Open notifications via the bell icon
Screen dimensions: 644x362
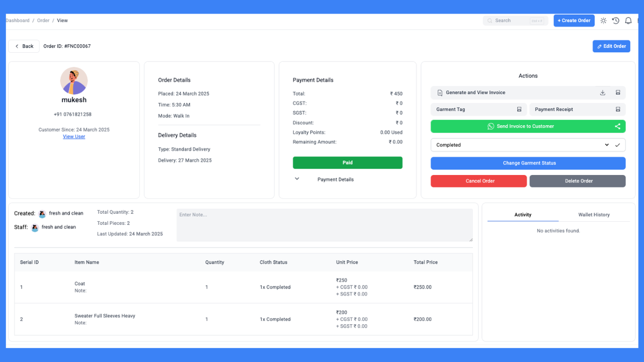[628, 20]
